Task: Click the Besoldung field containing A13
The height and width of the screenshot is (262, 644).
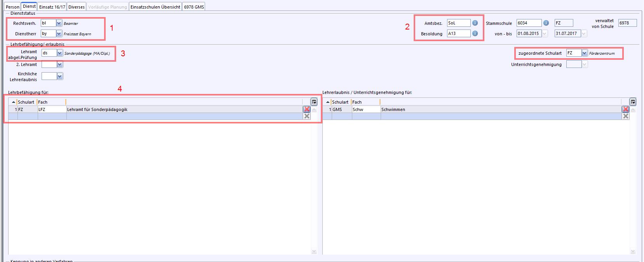Action: pos(459,34)
